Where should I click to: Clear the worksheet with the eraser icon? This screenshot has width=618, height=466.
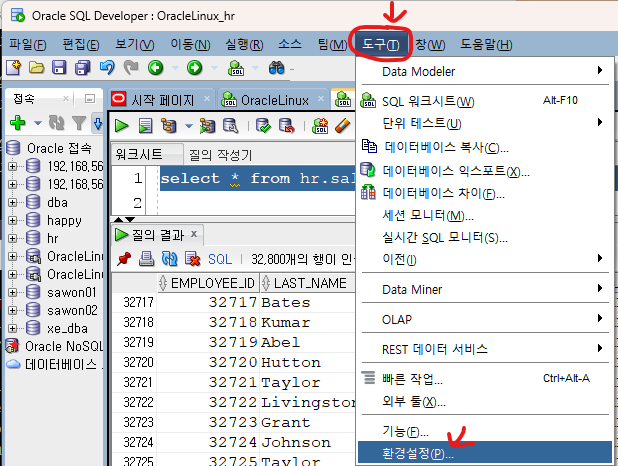click(x=343, y=126)
